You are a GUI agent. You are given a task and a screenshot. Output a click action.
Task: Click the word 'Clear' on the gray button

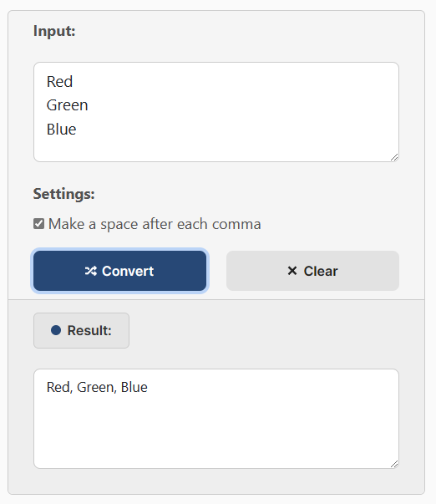tap(321, 271)
